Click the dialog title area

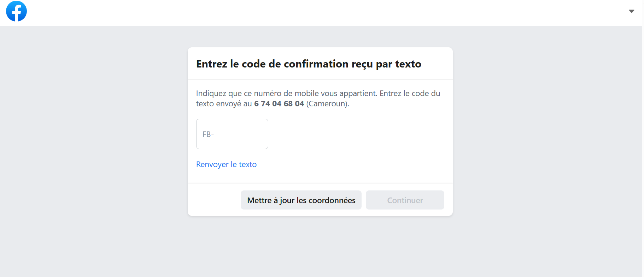click(x=308, y=64)
